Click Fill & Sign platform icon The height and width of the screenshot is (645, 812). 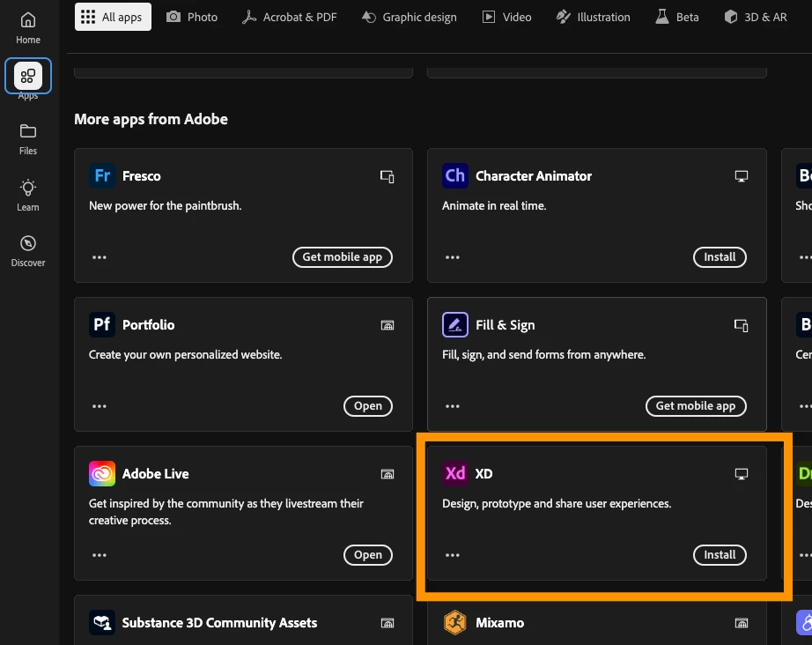(x=741, y=325)
